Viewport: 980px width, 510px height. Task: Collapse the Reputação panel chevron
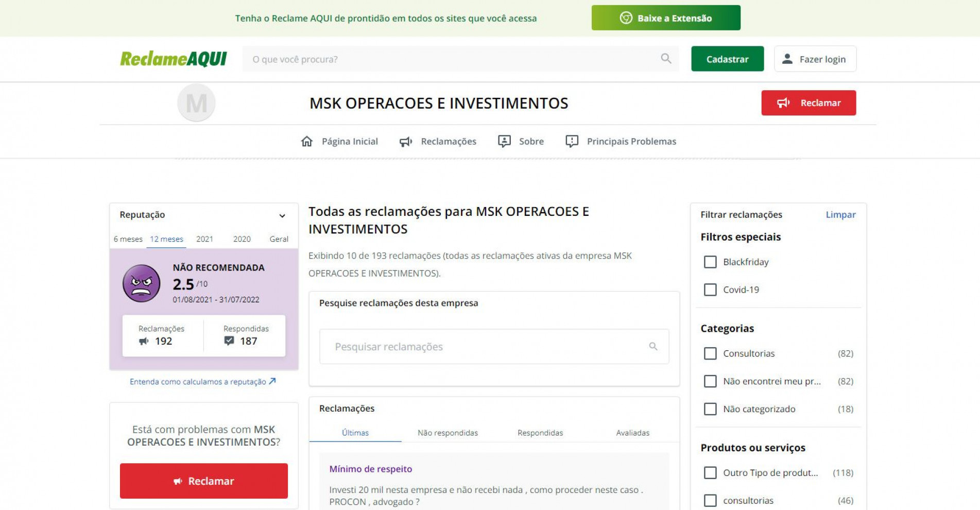coord(282,215)
